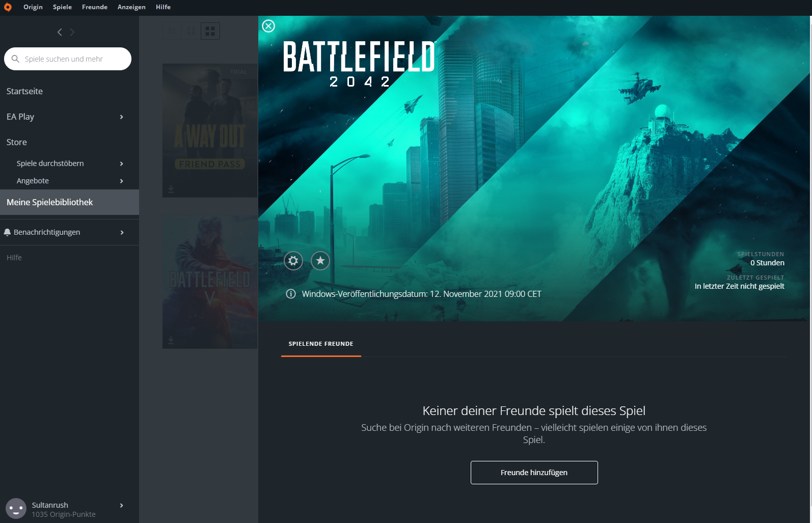Open the Origin menu
This screenshot has width=812, height=523.
point(33,7)
